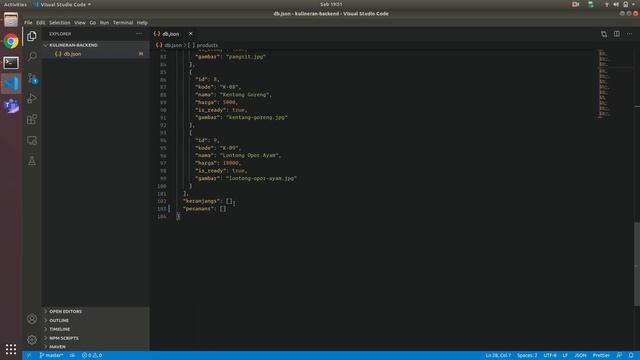Image resolution: width=640 pixels, height=360 pixels.
Task: Open the errors and warnings counter
Action: [x=91, y=356]
